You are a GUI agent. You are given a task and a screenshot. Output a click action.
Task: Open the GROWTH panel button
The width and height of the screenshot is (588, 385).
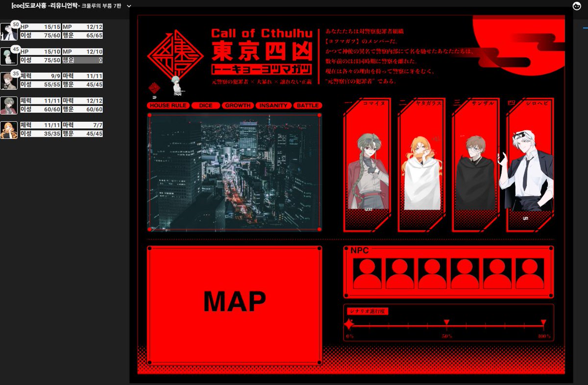[238, 105]
